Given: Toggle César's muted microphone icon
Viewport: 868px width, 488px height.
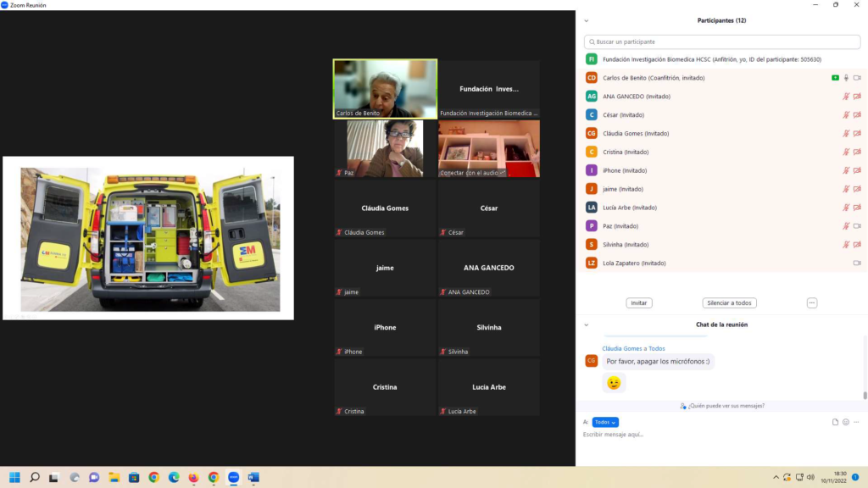Looking at the screenshot, I should click(846, 115).
